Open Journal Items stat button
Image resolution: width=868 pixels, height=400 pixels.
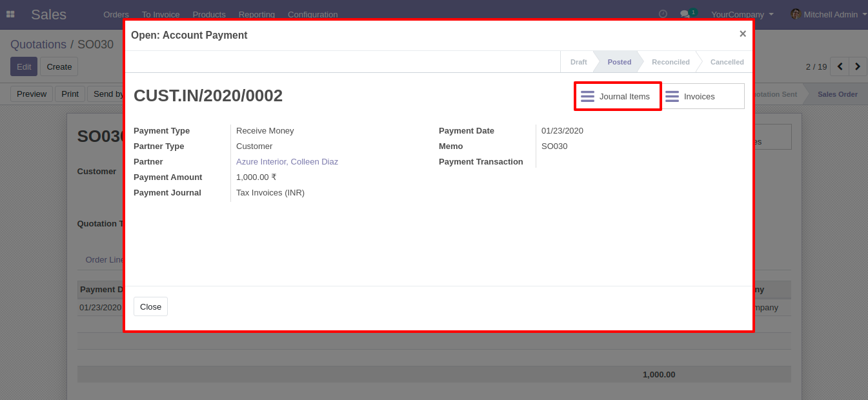tap(618, 96)
